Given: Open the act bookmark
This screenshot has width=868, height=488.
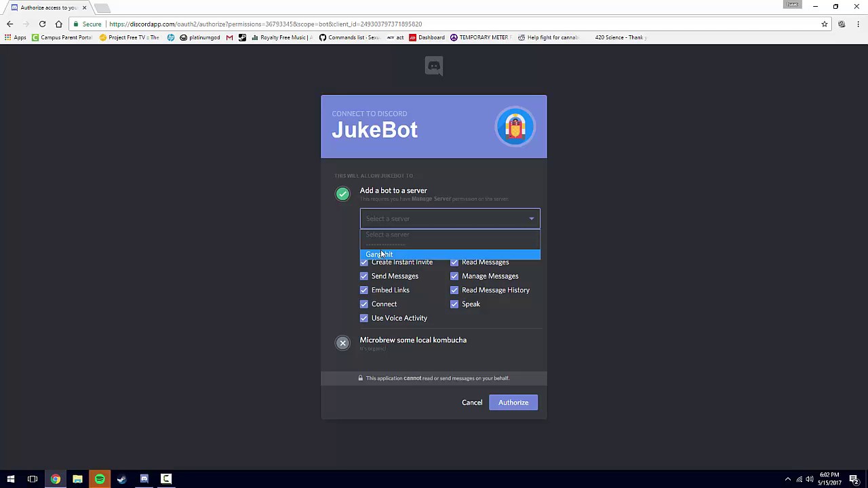Looking at the screenshot, I should click(x=395, y=37).
